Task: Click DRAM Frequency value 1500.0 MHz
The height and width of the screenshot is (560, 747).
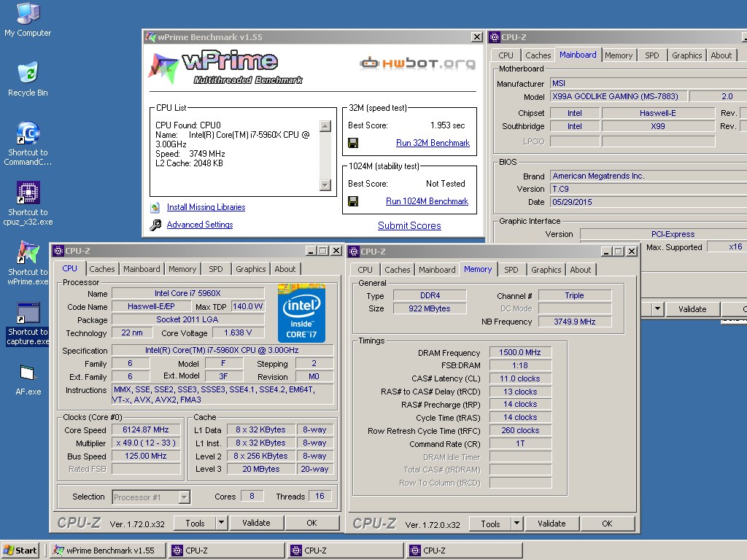Action: pyautogui.click(x=519, y=352)
